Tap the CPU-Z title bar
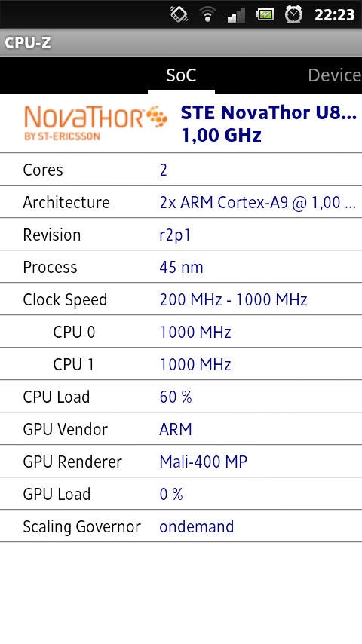This screenshot has width=362, height=644. (x=181, y=43)
